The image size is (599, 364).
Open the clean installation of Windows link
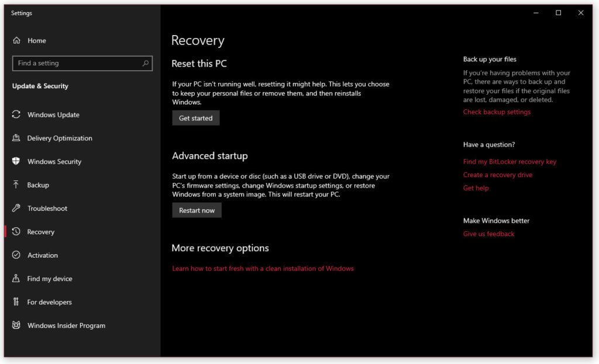coord(263,269)
